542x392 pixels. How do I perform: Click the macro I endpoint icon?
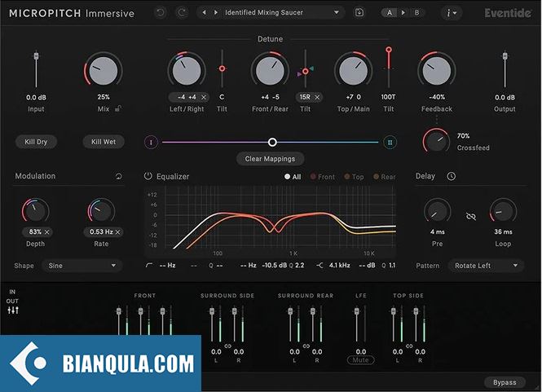[151, 142]
